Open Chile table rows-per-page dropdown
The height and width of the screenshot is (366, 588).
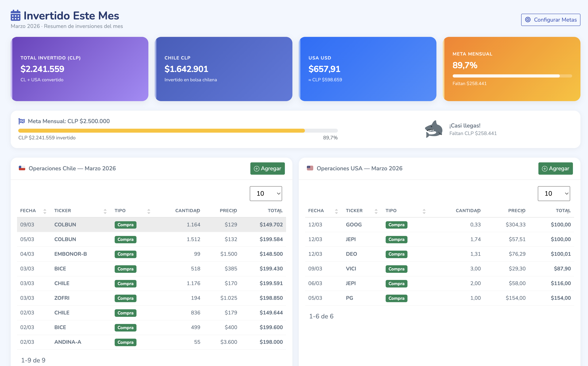[266, 193]
